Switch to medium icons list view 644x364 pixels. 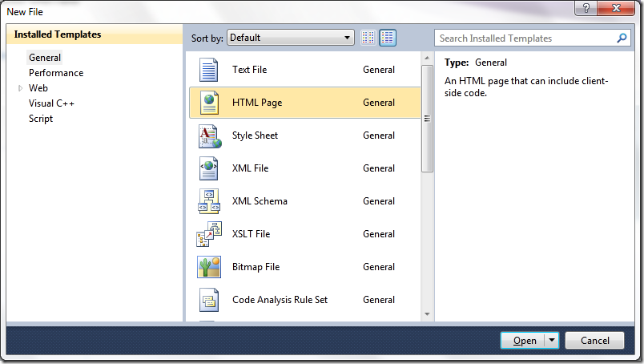(388, 38)
